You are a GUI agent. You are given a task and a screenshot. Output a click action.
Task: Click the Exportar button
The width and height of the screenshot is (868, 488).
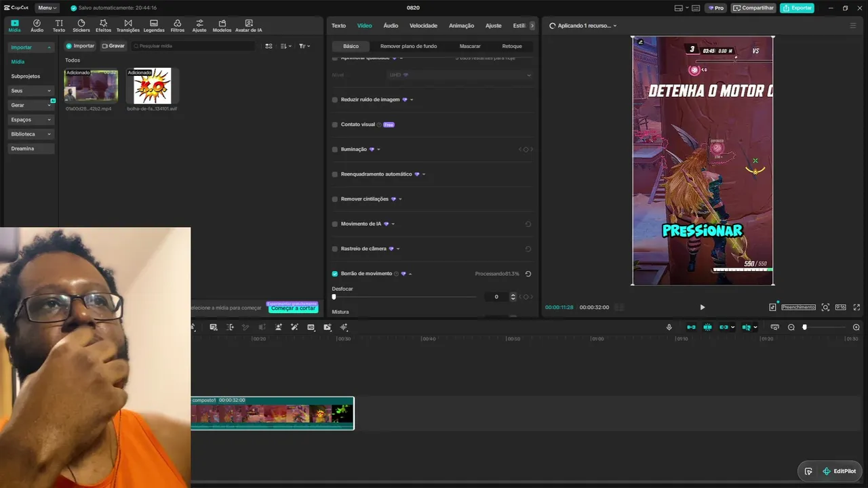pyautogui.click(x=797, y=8)
